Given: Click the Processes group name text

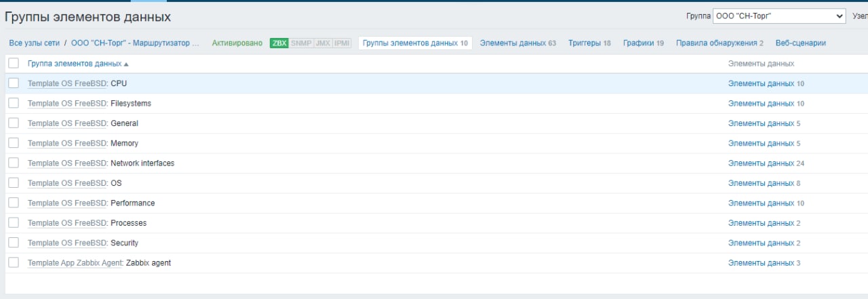Looking at the screenshot, I should click(128, 222).
